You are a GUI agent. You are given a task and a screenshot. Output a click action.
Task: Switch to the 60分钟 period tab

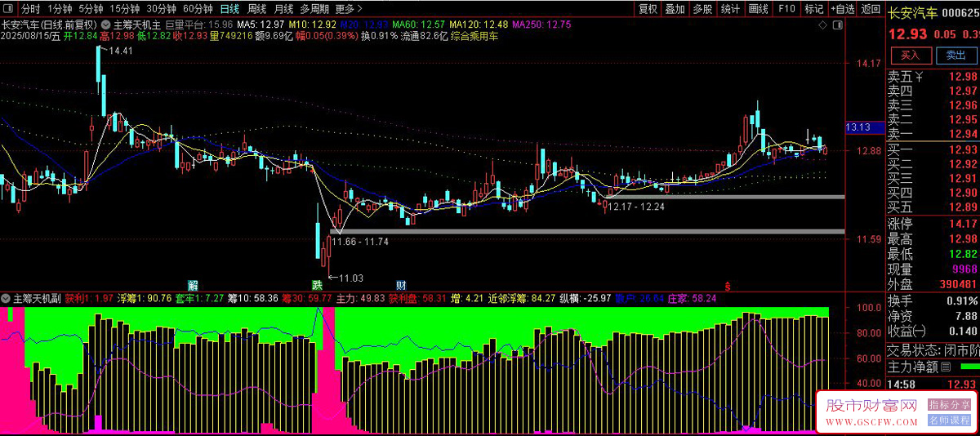198,9
